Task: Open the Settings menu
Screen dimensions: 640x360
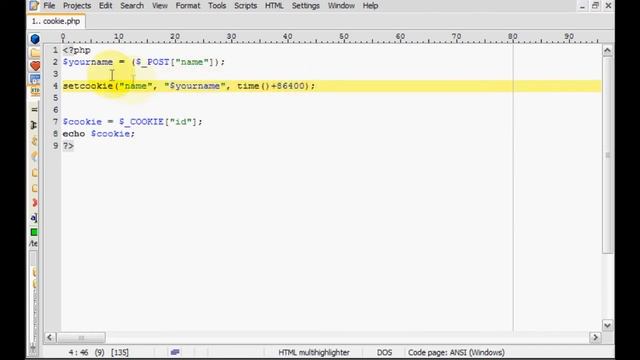Action: pos(305,6)
